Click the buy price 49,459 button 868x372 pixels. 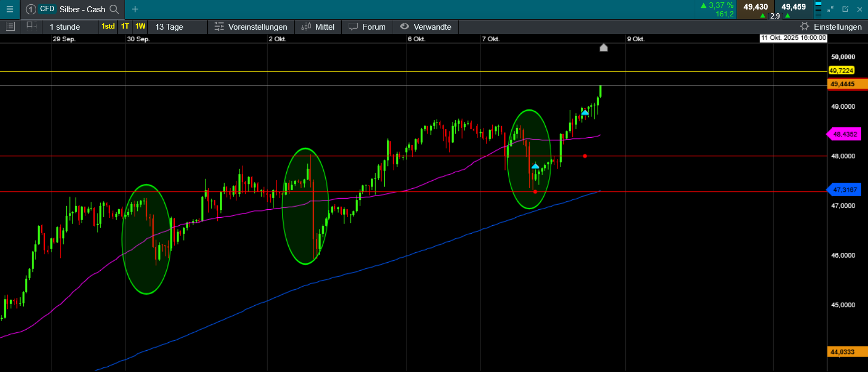pos(793,7)
